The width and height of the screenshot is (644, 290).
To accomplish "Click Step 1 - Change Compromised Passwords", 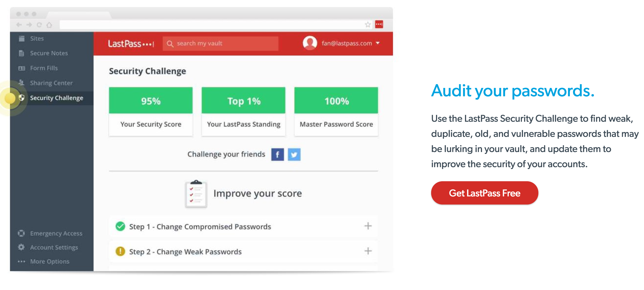I will (243, 226).
